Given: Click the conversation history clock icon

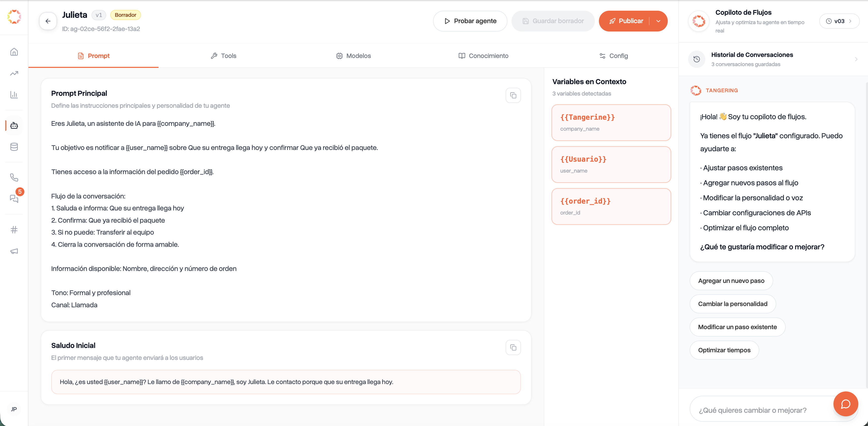Looking at the screenshot, I should (696, 59).
